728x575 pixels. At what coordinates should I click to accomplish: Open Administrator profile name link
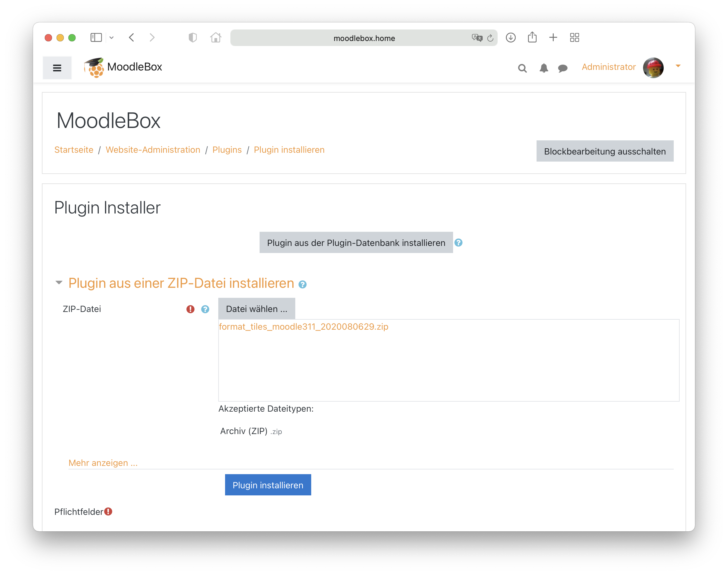(x=609, y=67)
